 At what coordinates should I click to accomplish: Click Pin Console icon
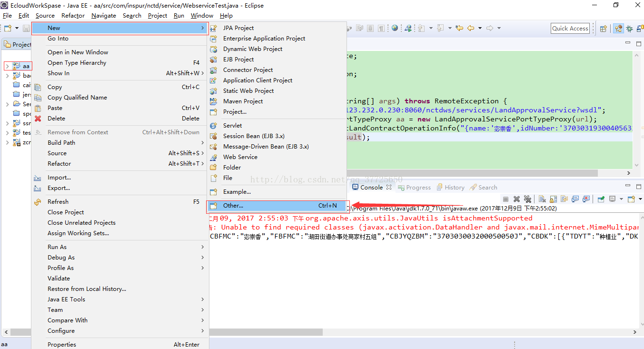601,199
